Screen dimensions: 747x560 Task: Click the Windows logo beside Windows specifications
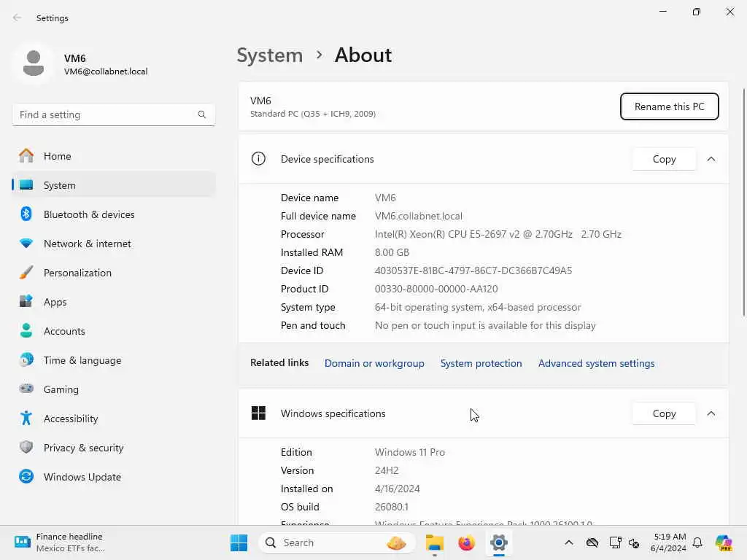tap(258, 413)
